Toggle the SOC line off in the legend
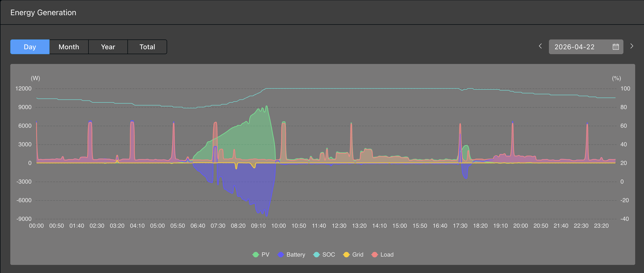 click(329, 255)
